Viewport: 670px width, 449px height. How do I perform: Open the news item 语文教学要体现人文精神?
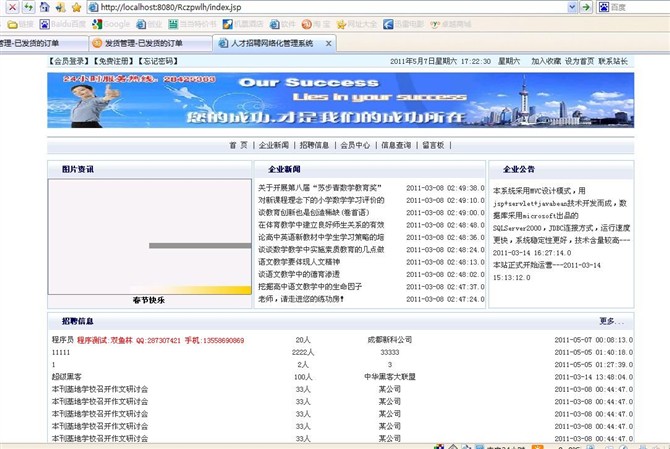299,262
